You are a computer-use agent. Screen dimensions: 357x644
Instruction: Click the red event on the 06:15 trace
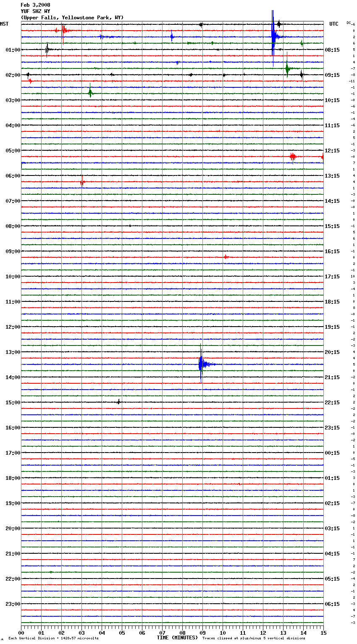(82, 182)
